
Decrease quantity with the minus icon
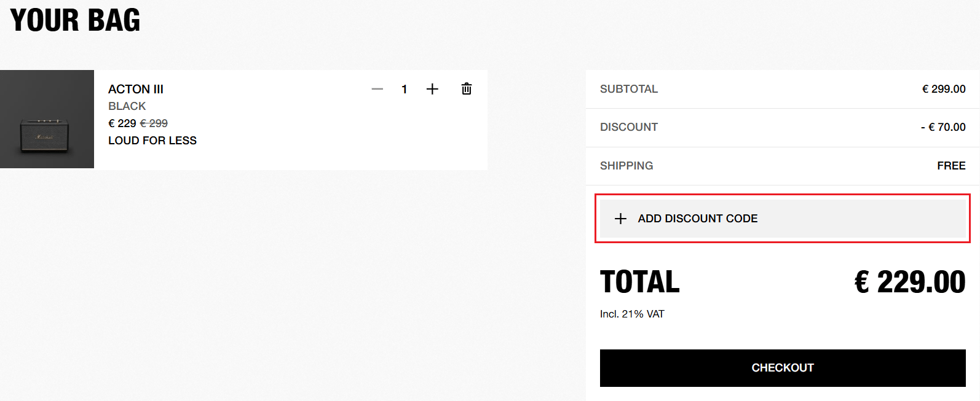coord(377,89)
